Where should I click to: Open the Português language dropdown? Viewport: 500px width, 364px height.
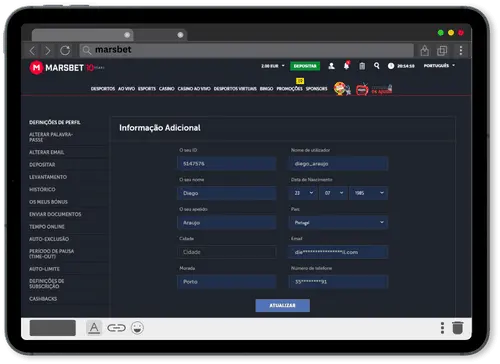click(439, 66)
